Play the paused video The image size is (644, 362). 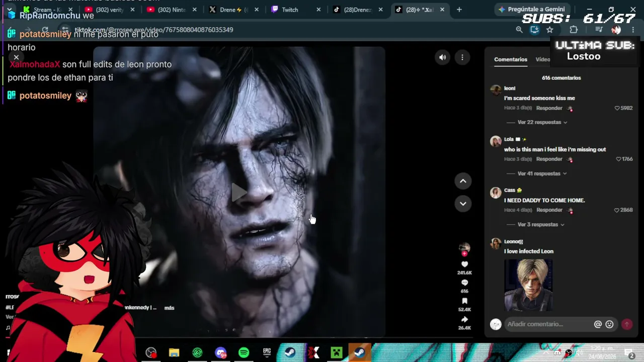(239, 192)
